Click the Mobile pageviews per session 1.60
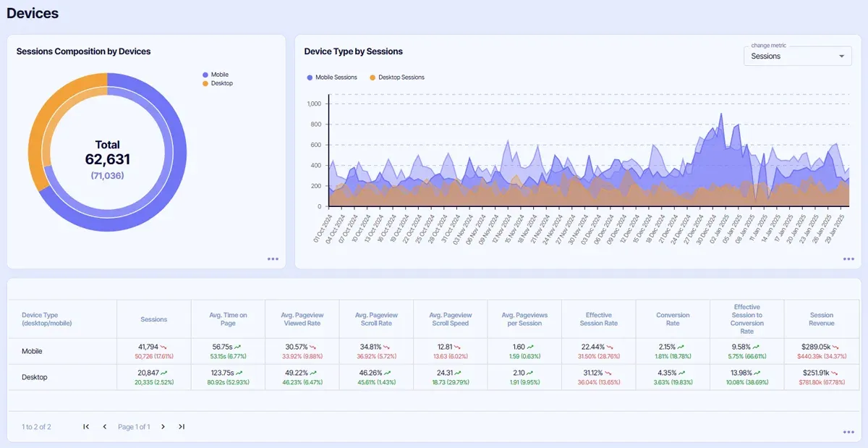 pyautogui.click(x=519, y=347)
